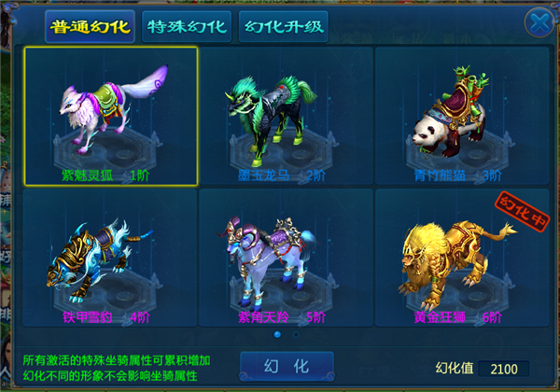Click the 幻化值 2100 value field

pos(504,369)
